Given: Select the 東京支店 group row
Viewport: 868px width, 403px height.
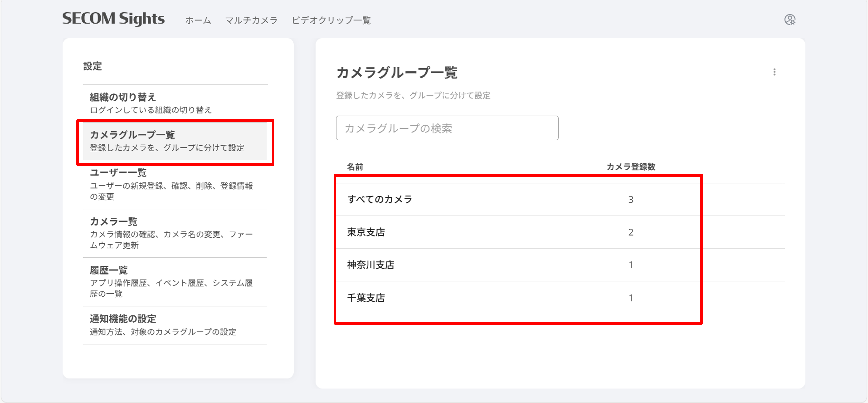Looking at the screenshot, I should point(560,232).
